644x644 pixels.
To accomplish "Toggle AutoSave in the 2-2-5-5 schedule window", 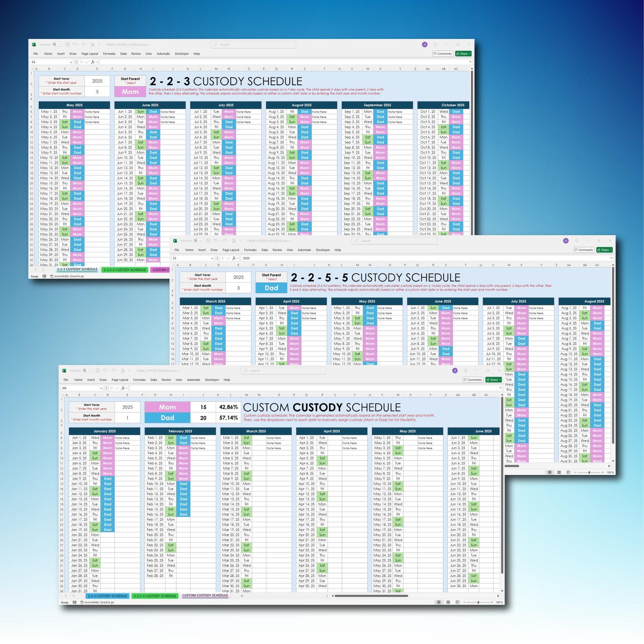I will point(198,241).
